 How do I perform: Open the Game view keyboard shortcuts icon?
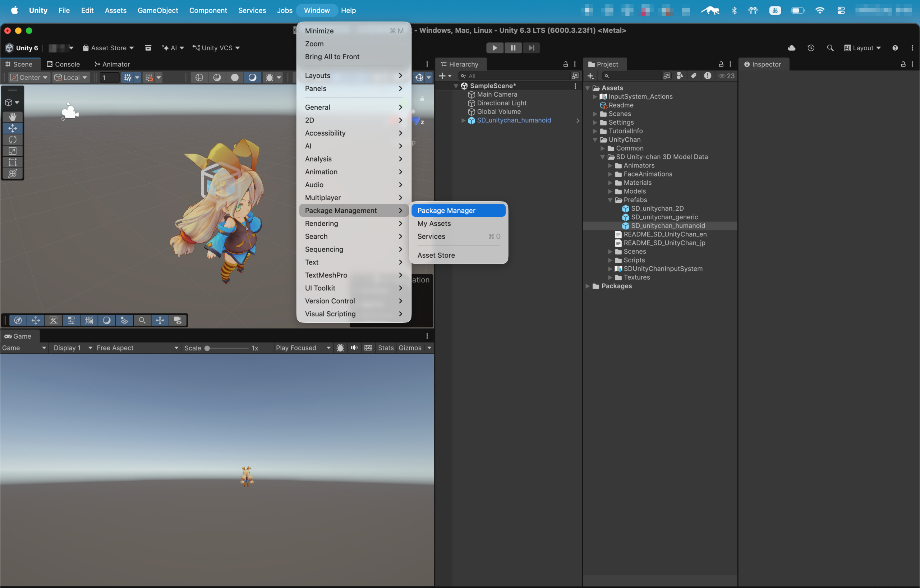368,348
